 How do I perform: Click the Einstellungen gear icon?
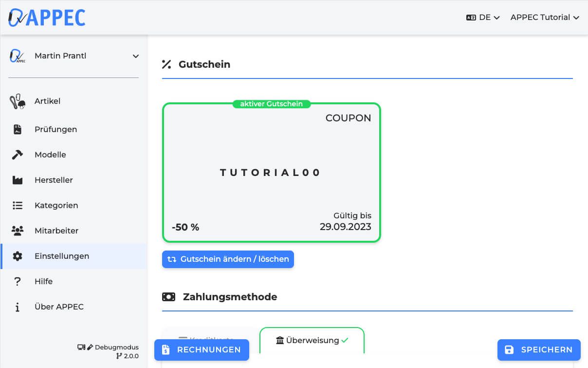point(18,256)
